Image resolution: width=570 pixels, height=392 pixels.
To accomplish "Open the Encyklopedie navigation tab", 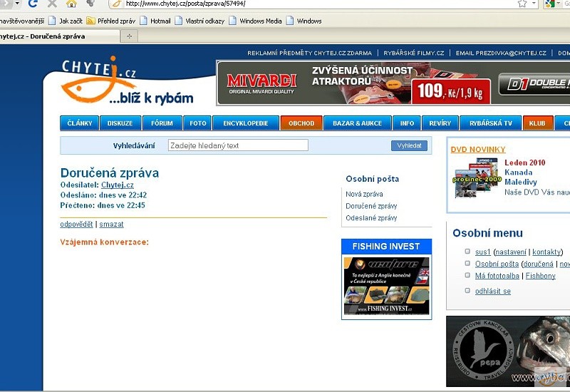I will coord(246,123).
